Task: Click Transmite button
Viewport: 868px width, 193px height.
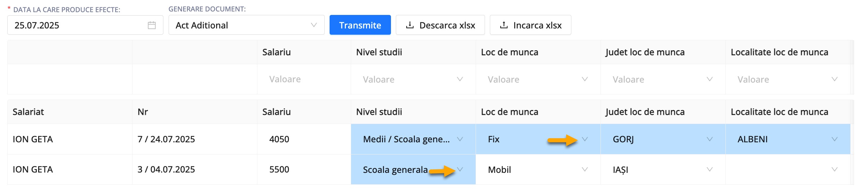Action: coord(360,25)
